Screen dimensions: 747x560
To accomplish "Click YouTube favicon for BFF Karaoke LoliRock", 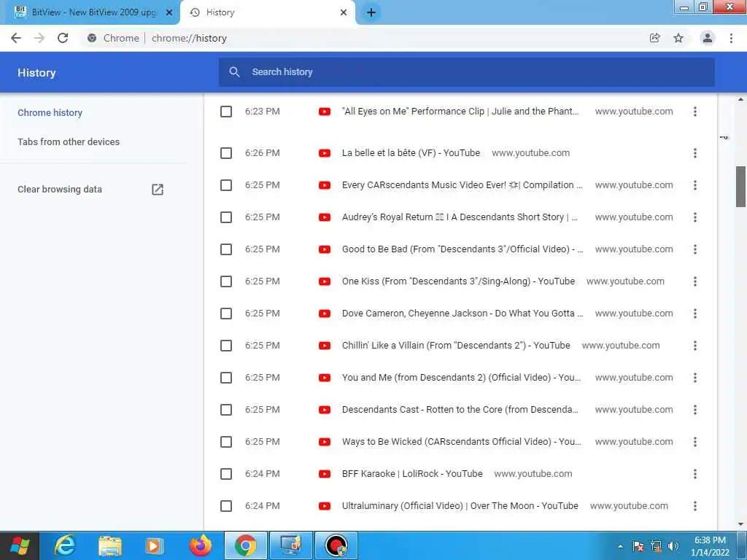I will tap(325, 474).
